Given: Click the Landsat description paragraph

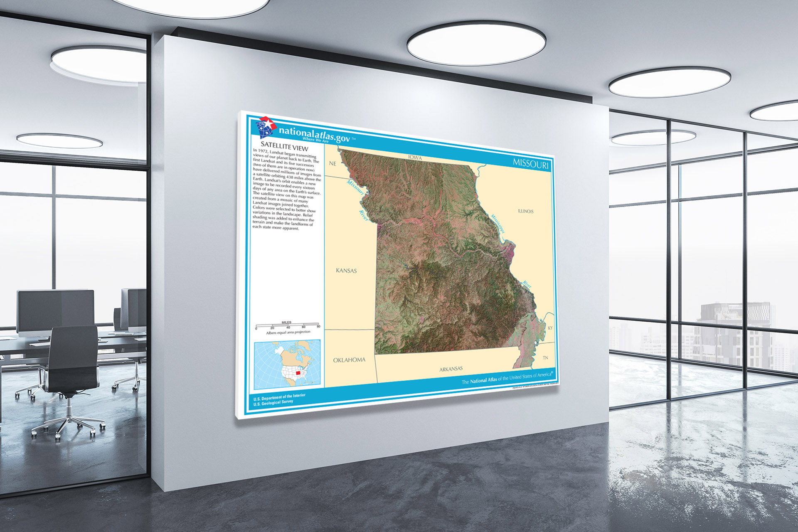Looking at the screenshot, I should coord(286,190).
